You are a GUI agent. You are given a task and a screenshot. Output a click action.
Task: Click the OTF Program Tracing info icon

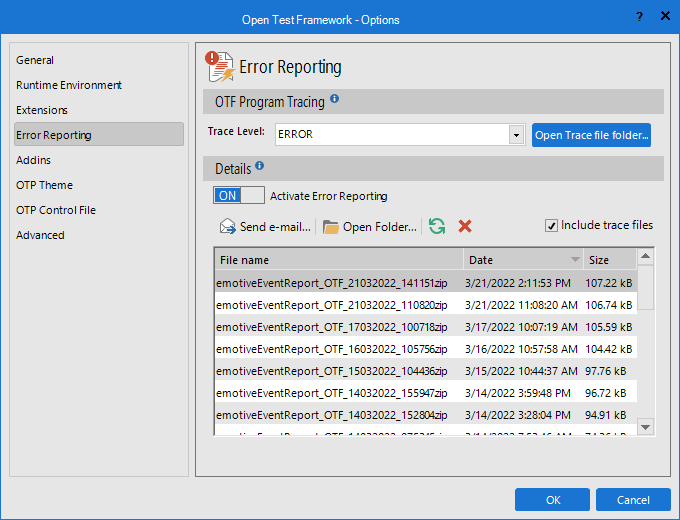pos(334,98)
